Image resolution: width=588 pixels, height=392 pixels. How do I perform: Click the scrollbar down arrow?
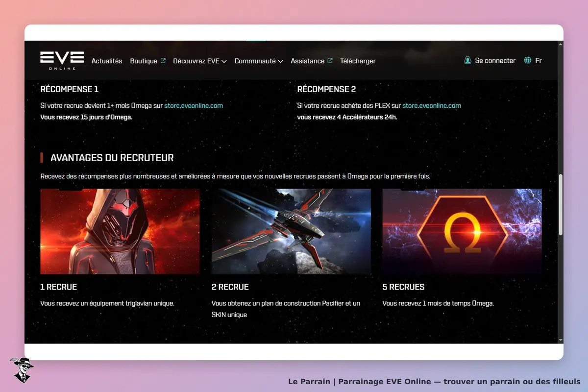click(x=561, y=340)
